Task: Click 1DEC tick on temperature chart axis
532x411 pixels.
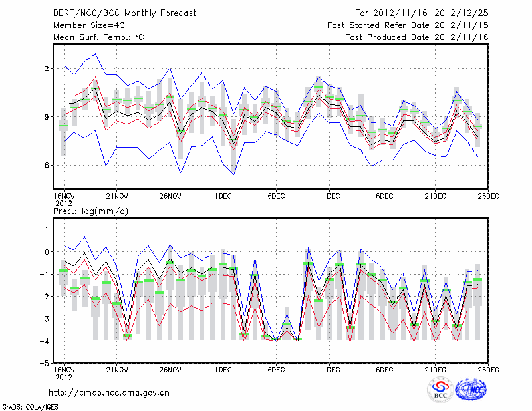Action: click(223, 196)
